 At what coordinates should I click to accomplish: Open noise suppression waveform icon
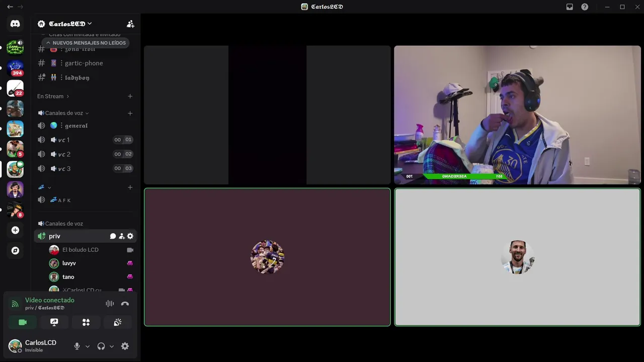tap(110, 304)
